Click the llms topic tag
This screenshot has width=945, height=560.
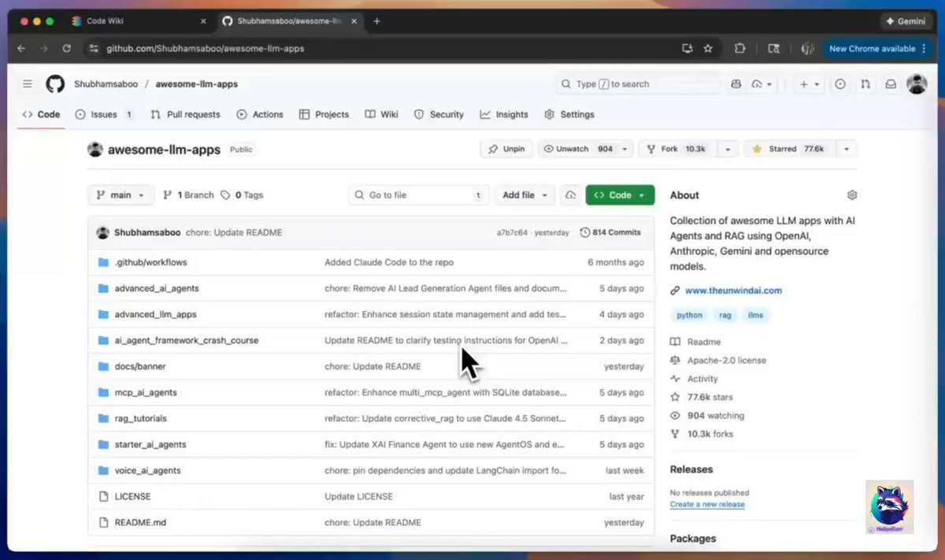755,315
